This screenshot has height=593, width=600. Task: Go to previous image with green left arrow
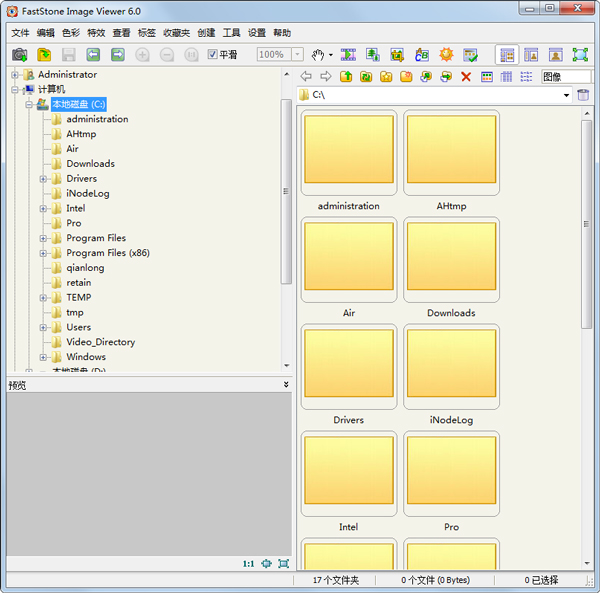pyautogui.click(x=93, y=55)
